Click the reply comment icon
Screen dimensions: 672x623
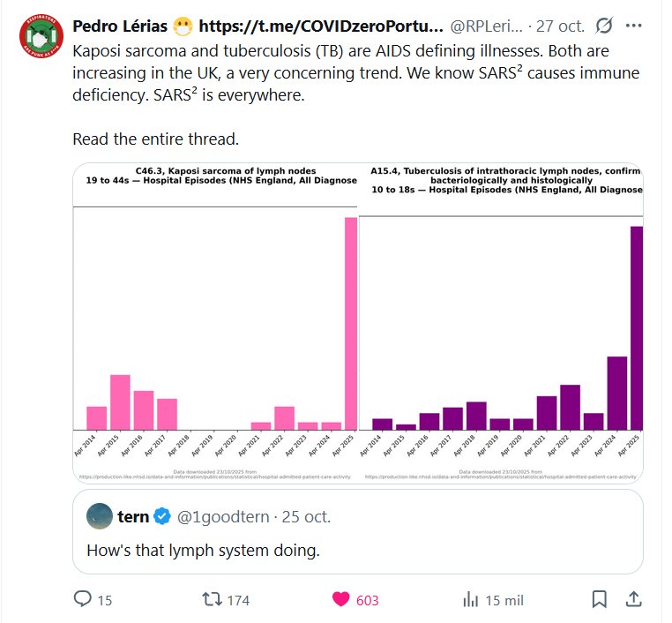click(84, 600)
